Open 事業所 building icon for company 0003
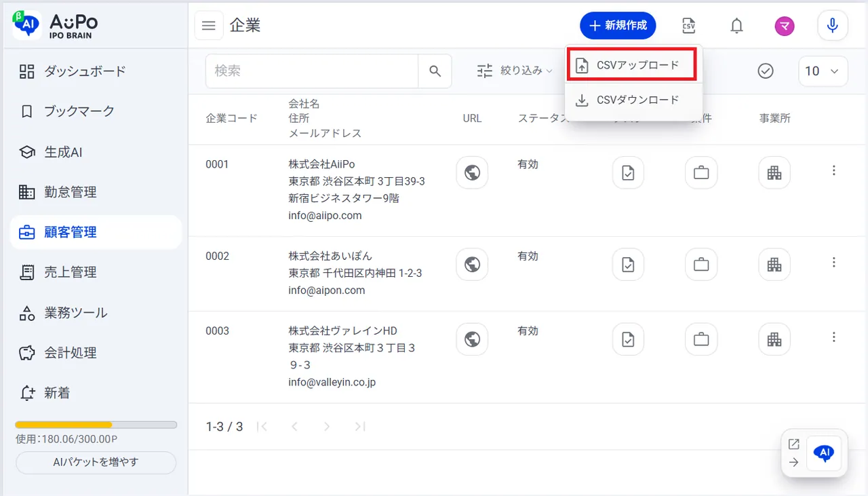Viewport: 868px width, 496px height. click(x=774, y=339)
